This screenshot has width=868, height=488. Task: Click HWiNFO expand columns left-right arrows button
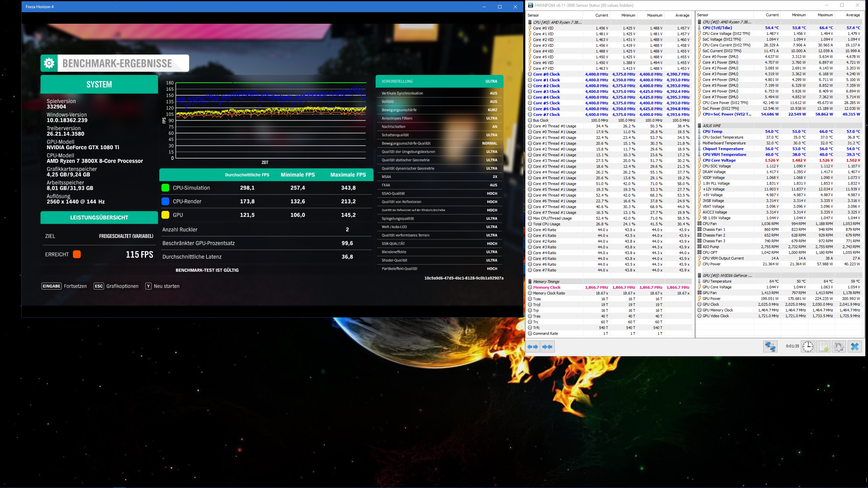tap(533, 347)
